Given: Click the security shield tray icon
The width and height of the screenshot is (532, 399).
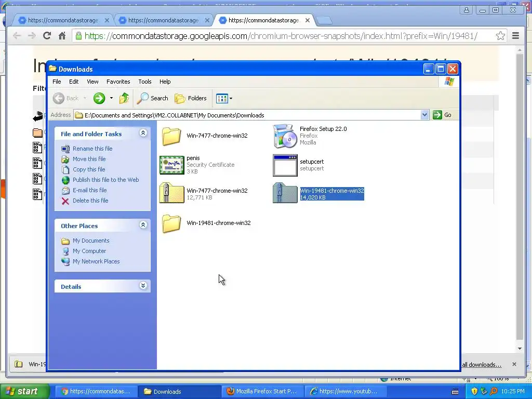Looking at the screenshot, I should point(474,392).
